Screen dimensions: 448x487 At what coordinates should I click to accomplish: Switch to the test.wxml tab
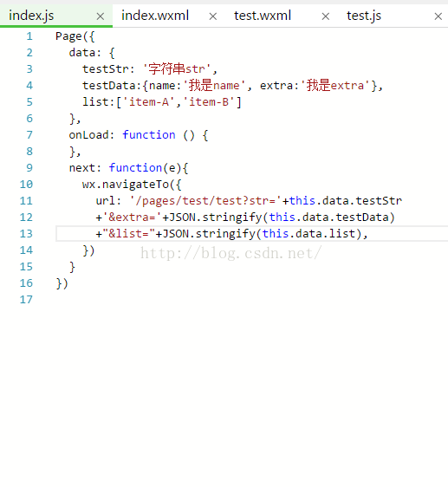tap(263, 16)
